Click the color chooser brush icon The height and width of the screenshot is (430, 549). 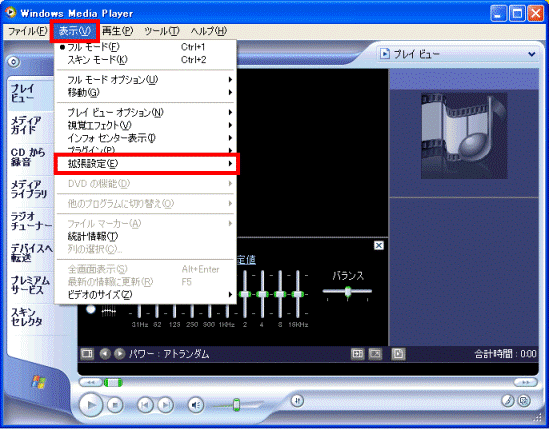point(508,401)
